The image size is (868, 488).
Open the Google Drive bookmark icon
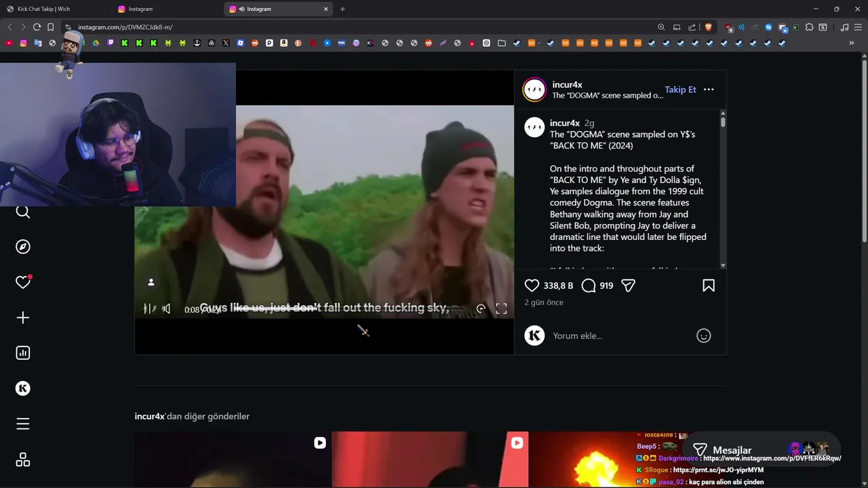click(96, 43)
